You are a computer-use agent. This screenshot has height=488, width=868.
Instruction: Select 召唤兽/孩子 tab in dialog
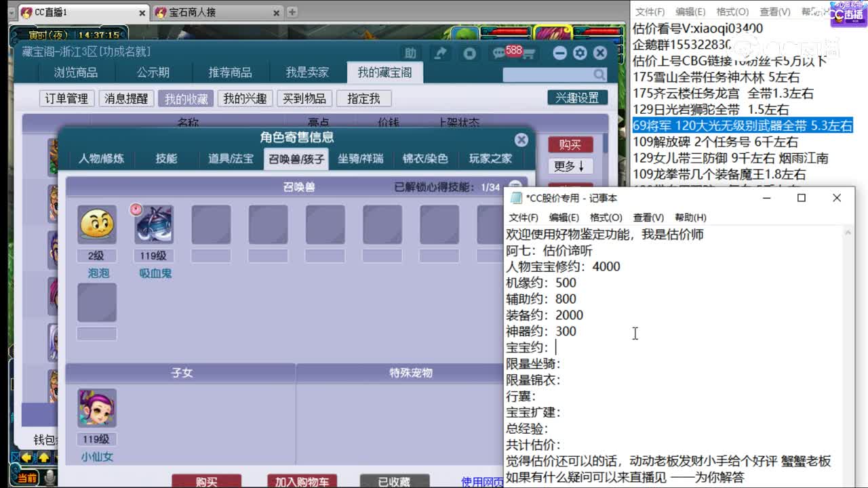[x=296, y=159]
